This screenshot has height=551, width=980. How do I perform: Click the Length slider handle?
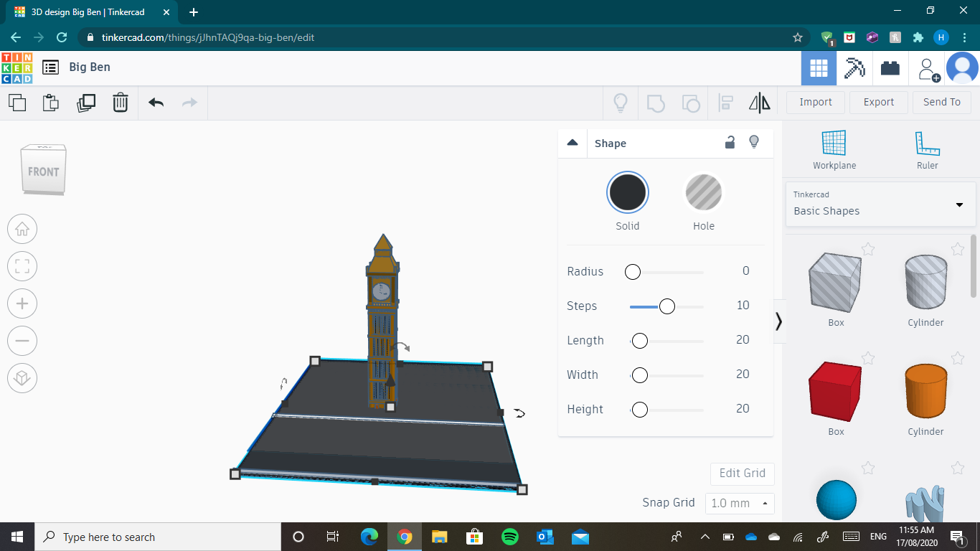point(639,341)
